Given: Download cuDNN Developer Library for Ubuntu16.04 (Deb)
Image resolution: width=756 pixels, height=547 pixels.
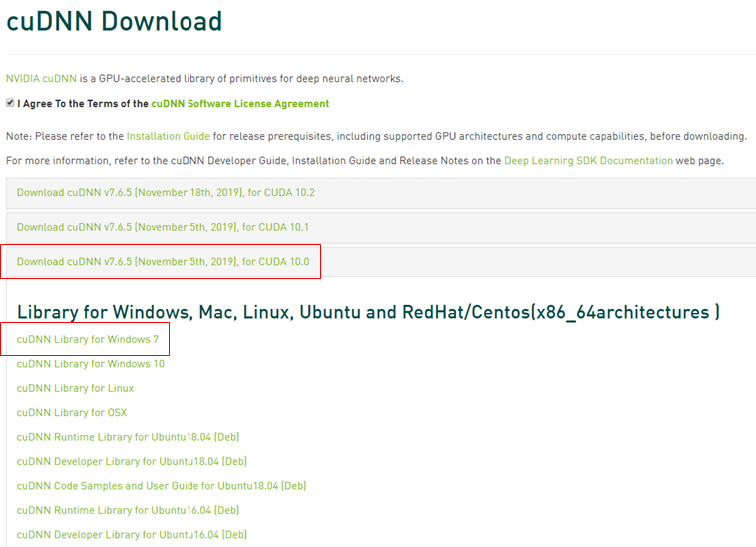Looking at the screenshot, I should click(132, 534).
